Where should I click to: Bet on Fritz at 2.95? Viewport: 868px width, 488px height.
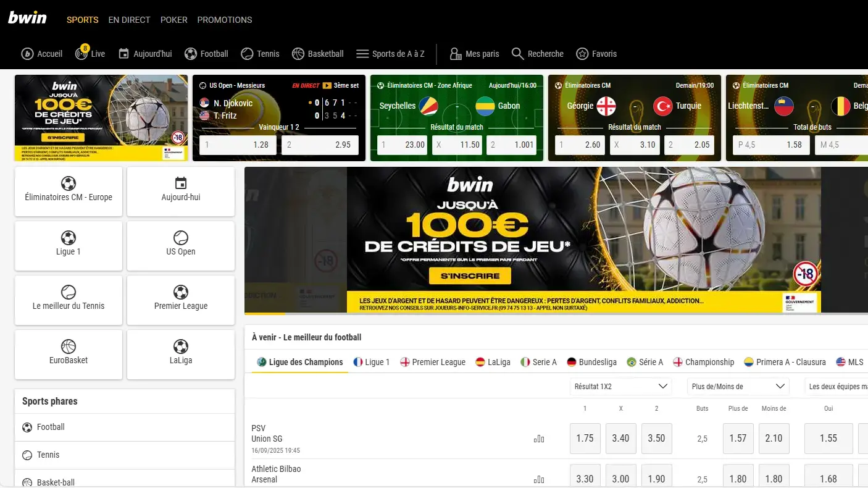point(320,145)
